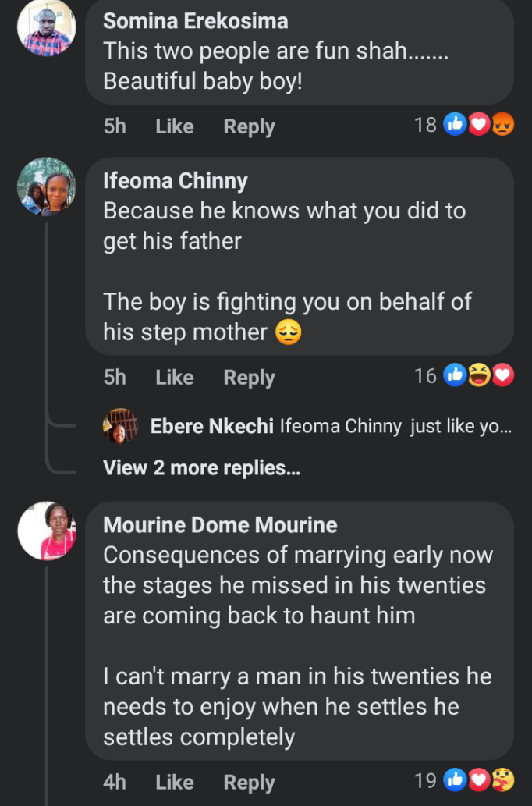Reply to Somina Erekosima's comment
The width and height of the screenshot is (532, 806).
[x=249, y=126]
